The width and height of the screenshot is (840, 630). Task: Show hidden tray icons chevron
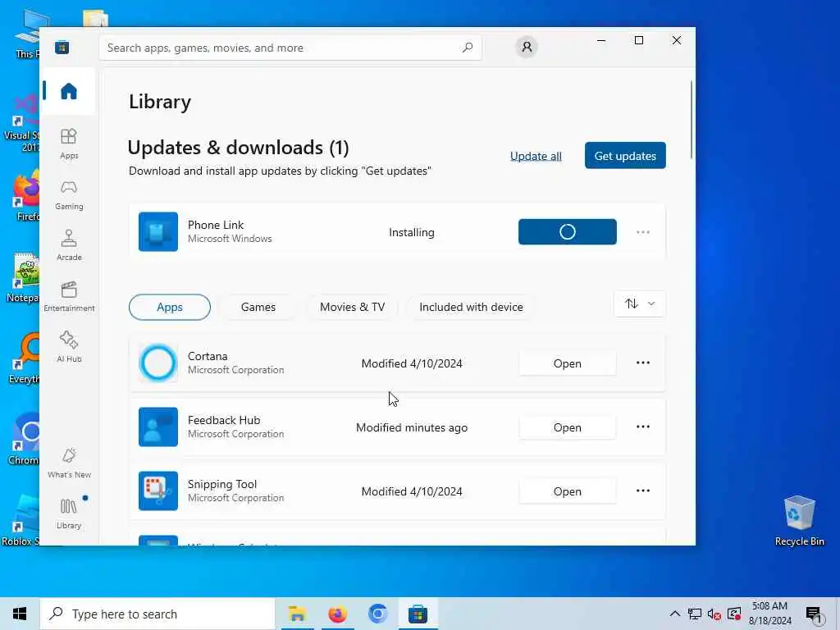(675, 614)
